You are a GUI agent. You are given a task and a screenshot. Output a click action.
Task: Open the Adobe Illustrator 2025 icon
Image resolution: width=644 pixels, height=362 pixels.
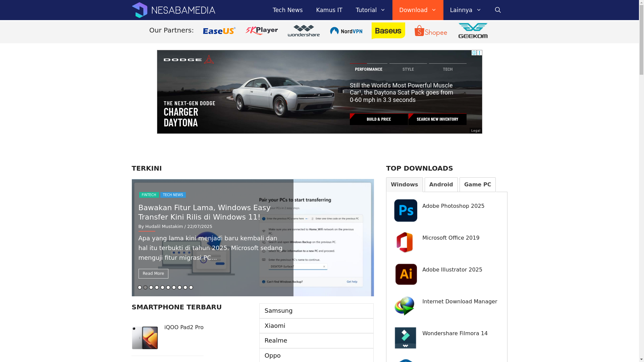[x=406, y=274]
